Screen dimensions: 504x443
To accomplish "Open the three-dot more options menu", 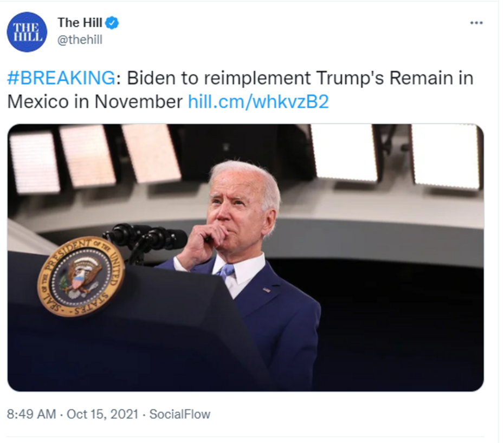I will click(x=476, y=23).
